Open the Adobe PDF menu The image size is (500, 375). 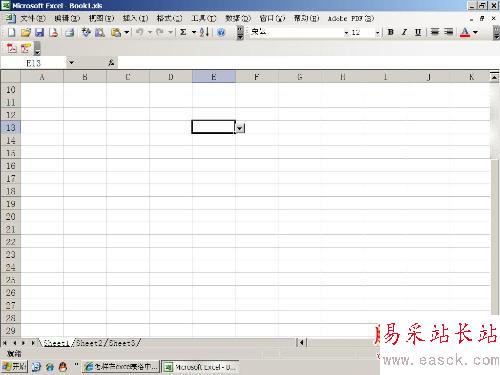pyautogui.click(x=351, y=19)
